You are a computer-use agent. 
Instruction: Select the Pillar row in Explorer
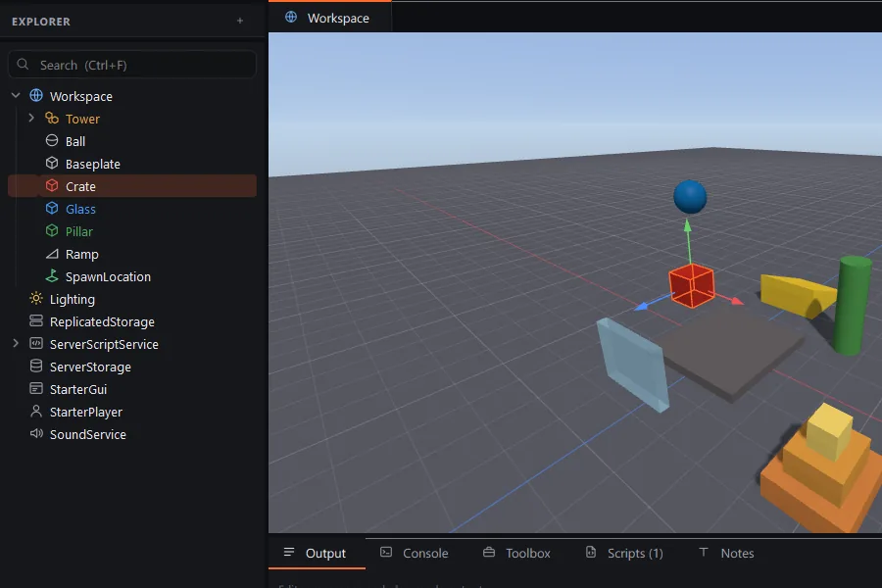[132, 230]
